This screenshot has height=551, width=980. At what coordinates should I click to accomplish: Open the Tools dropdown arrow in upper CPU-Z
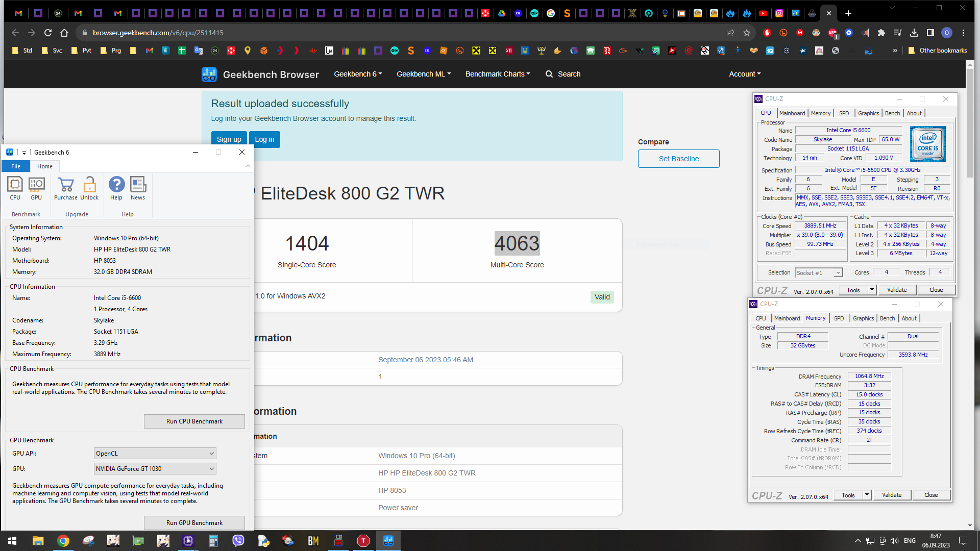[872, 290]
